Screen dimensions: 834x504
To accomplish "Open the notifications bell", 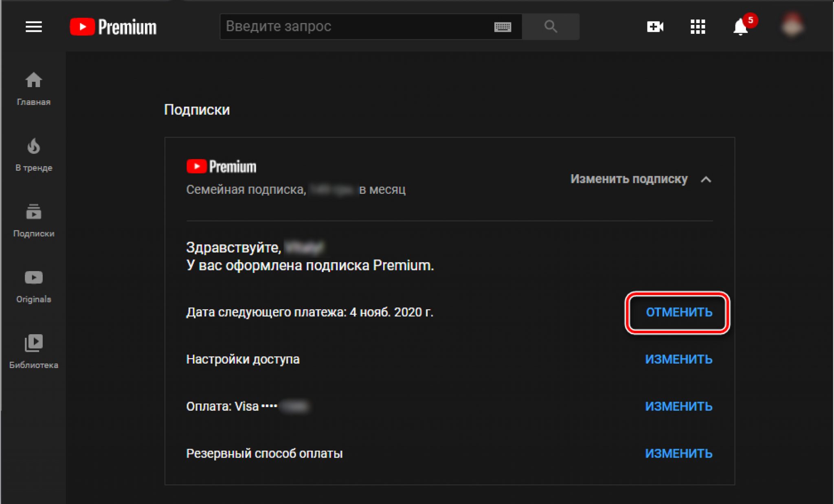I will pyautogui.click(x=741, y=27).
